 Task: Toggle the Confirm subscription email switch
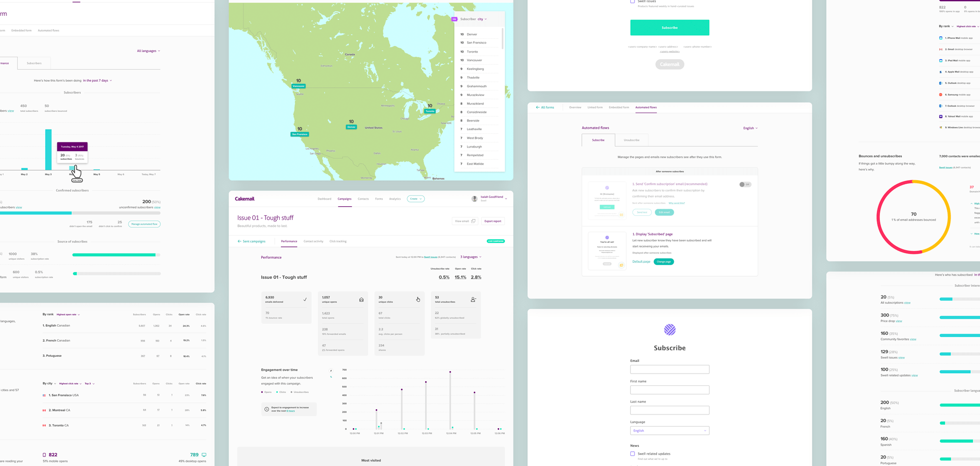pyautogui.click(x=745, y=185)
